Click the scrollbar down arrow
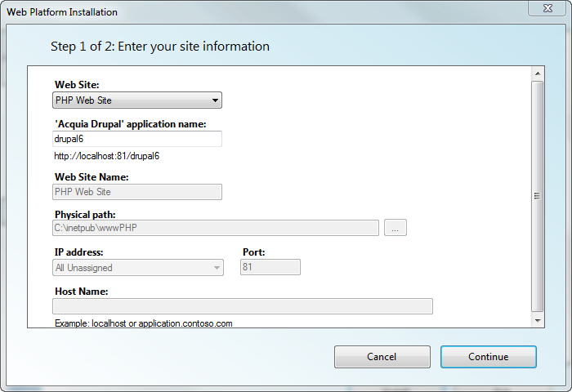The height and width of the screenshot is (392, 572). (538, 320)
